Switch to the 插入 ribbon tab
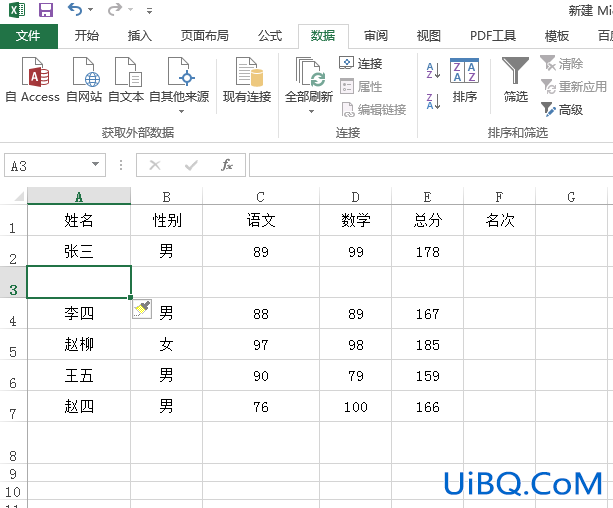Image resolution: width=613 pixels, height=508 pixels. click(140, 36)
